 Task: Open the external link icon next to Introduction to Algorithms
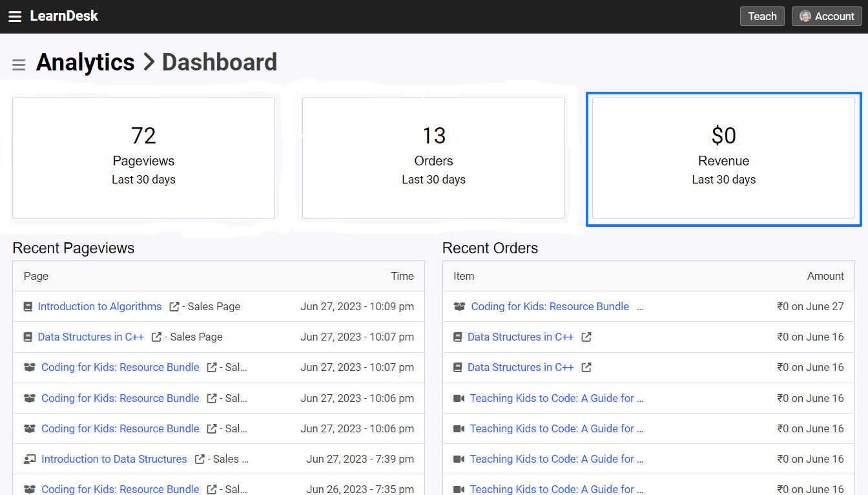tap(174, 306)
